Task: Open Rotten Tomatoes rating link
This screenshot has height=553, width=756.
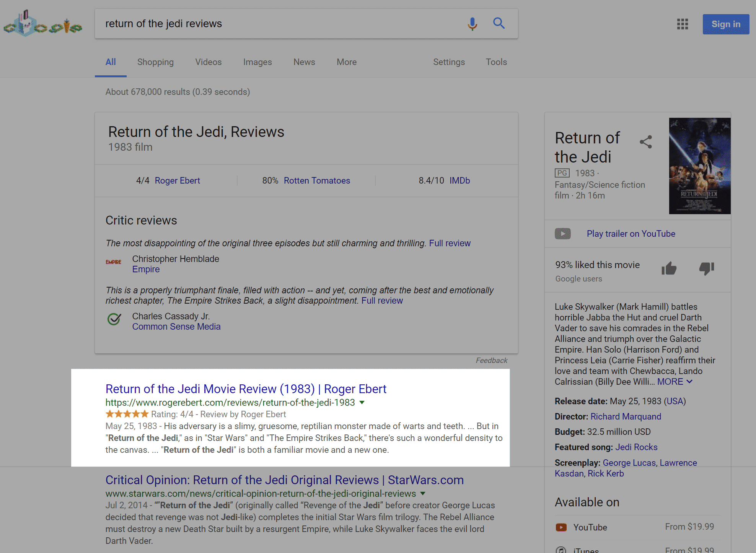Action: point(317,181)
